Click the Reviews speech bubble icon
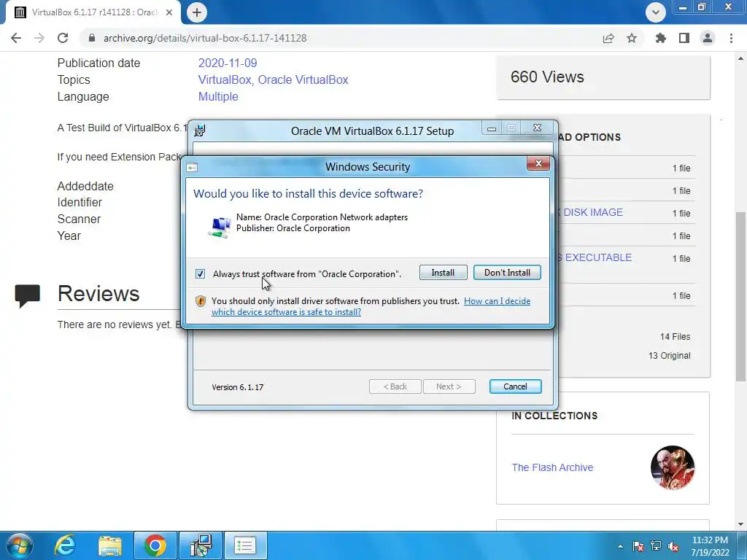747x560 pixels. (x=28, y=296)
